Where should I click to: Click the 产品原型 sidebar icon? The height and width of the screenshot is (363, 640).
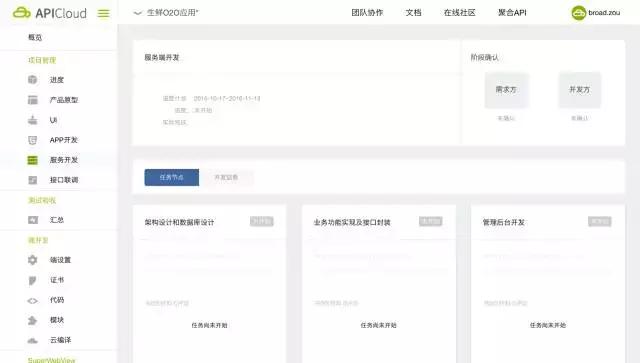33,100
